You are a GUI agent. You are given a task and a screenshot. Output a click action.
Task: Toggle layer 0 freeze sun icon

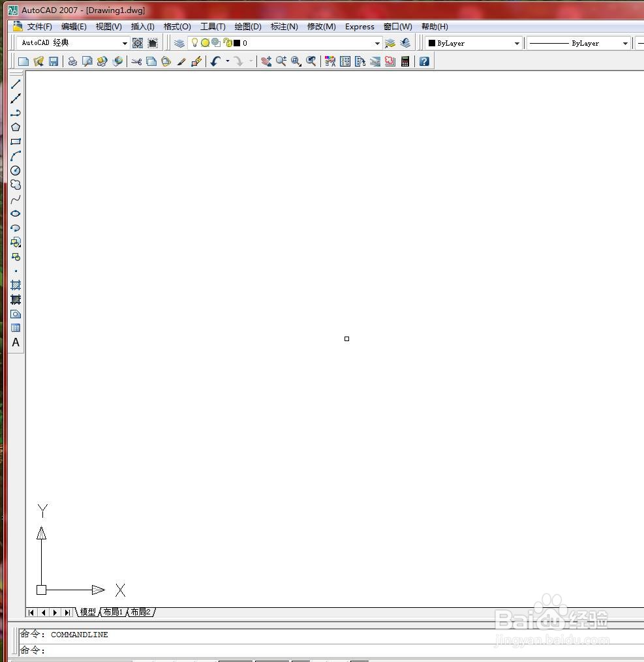click(206, 42)
